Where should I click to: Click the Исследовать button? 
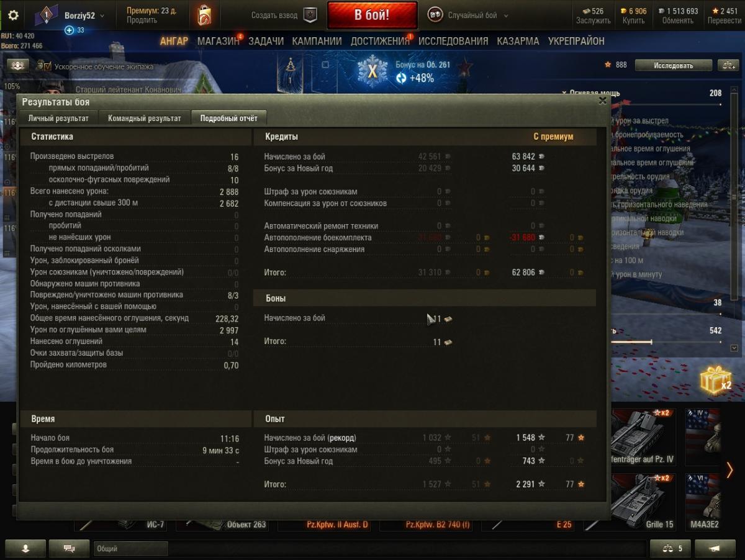pyautogui.click(x=673, y=65)
